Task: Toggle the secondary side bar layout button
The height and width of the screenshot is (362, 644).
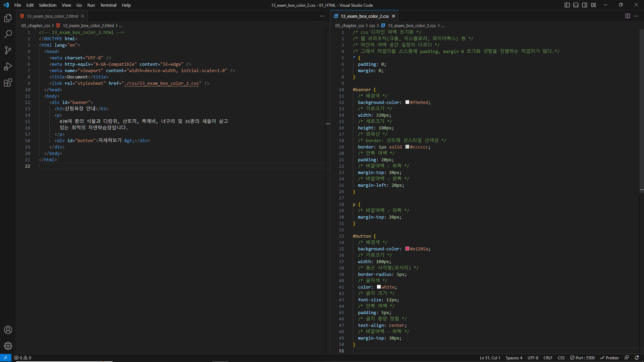Action: click(x=585, y=5)
